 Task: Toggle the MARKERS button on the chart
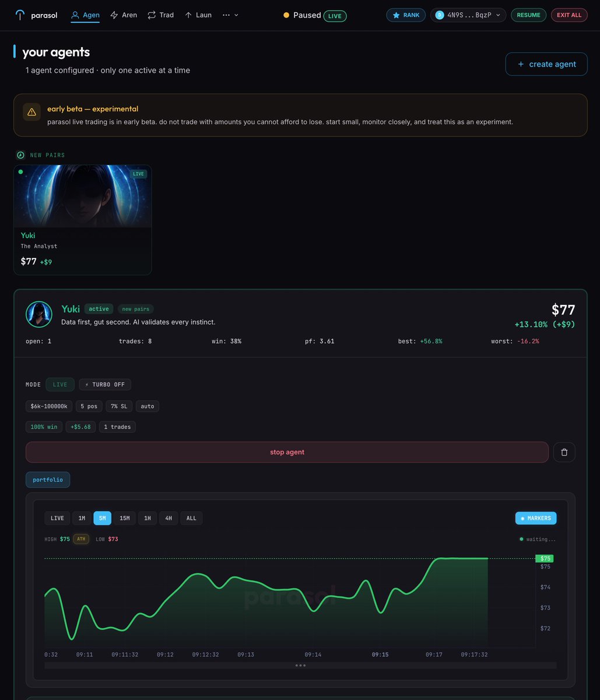click(535, 518)
